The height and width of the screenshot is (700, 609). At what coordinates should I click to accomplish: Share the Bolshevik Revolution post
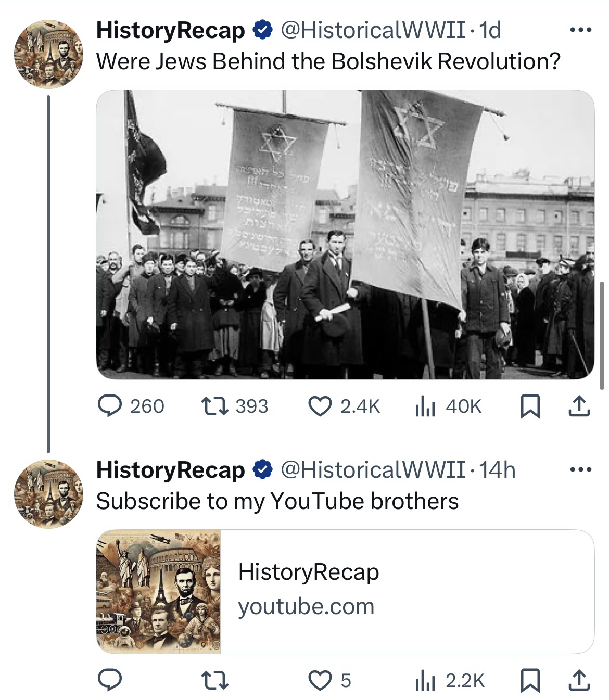point(579,406)
